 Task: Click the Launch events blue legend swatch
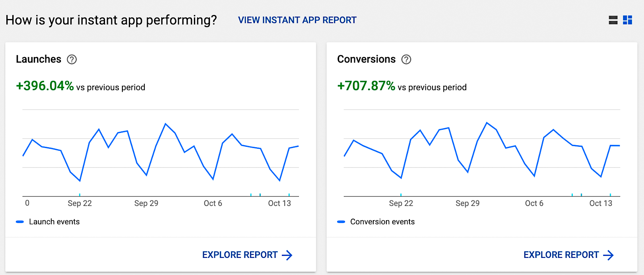click(20, 222)
